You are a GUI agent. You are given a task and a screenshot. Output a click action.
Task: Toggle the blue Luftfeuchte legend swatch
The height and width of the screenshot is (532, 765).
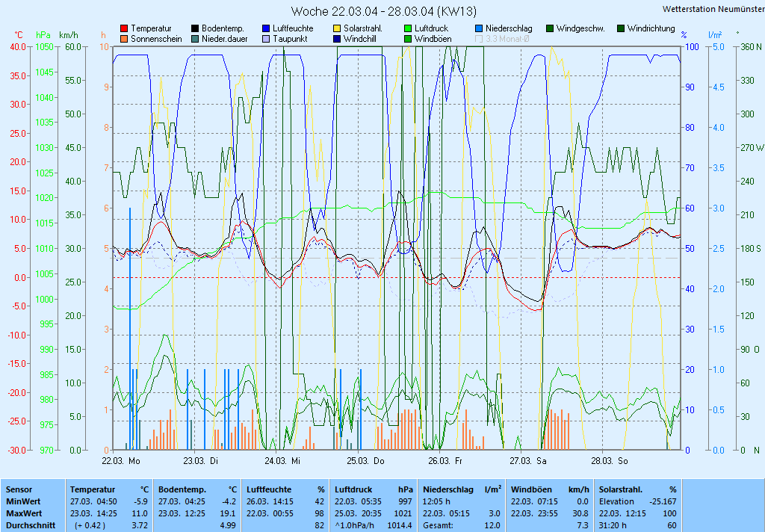(266, 29)
